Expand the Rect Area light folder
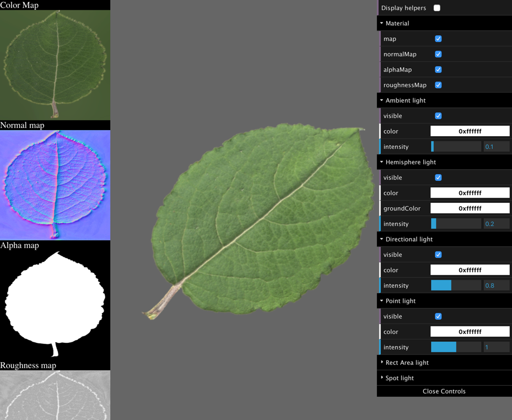 444,363
